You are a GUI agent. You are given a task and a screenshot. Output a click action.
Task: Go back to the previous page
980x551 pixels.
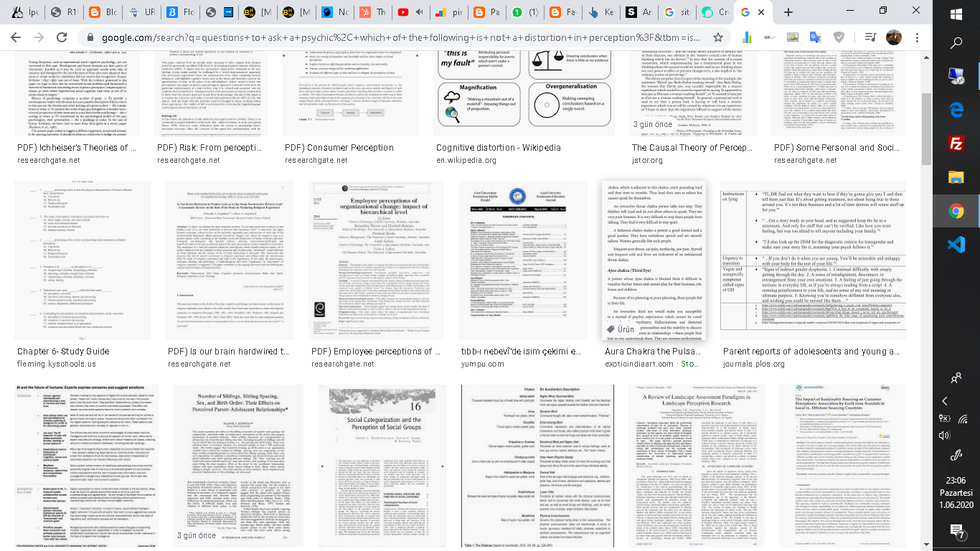tap(16, 37)
